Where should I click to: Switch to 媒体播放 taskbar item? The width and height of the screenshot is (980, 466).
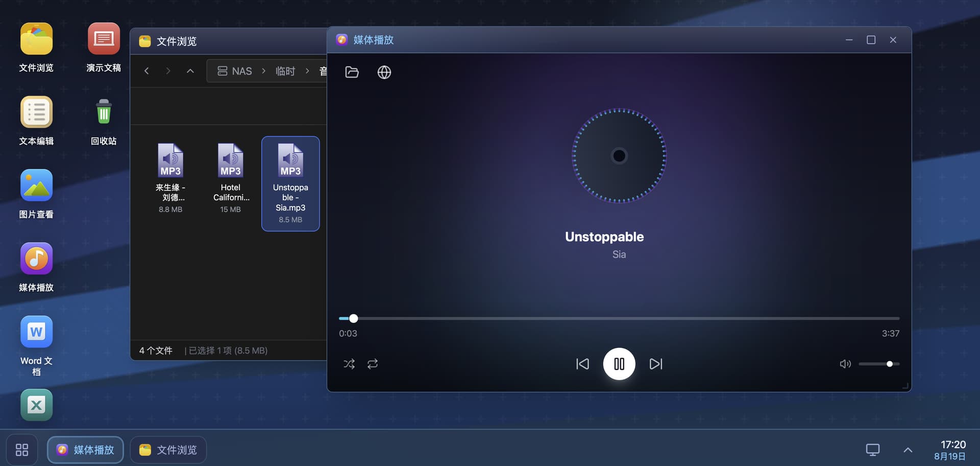[x=85, y=450]
